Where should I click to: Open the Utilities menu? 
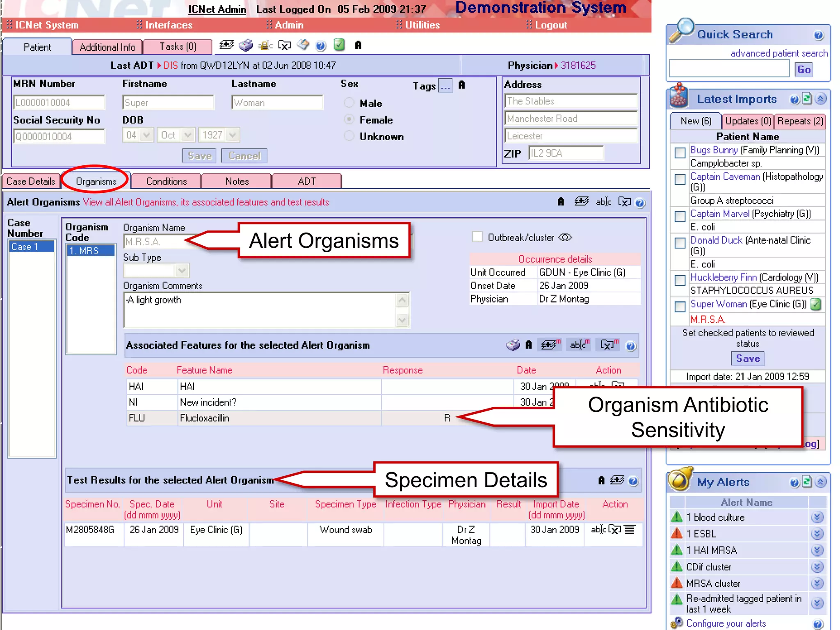(x=422, y=25)
